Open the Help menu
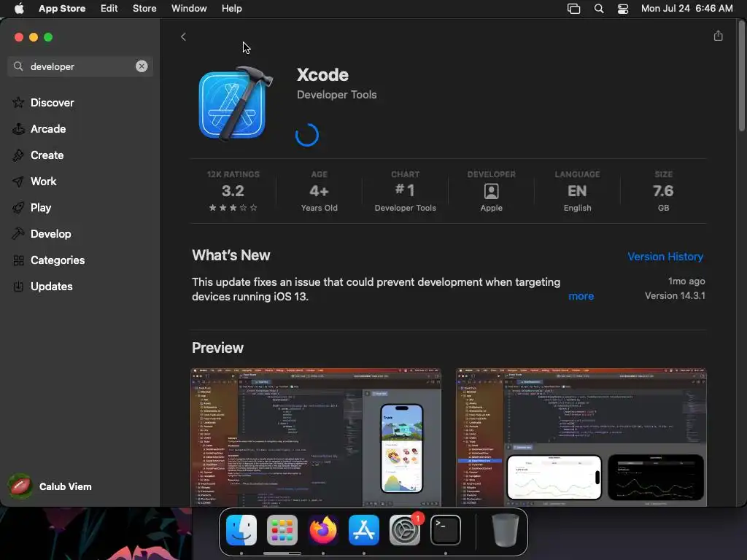 tap(231, 9)
